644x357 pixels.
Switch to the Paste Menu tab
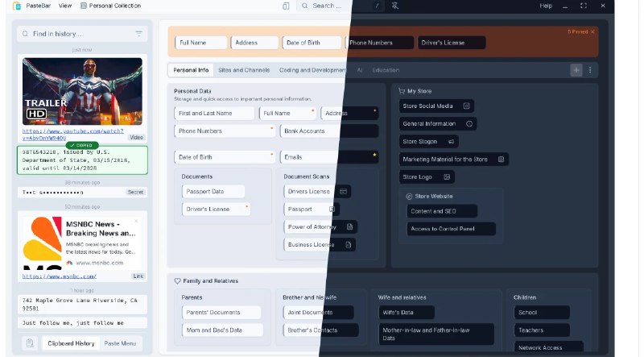click(120, 343)
